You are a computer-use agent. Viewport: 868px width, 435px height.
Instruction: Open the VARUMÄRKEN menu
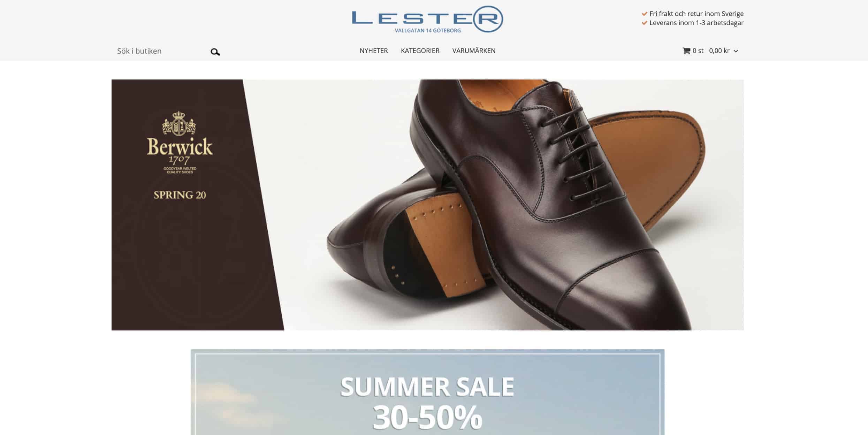[474, 51]
